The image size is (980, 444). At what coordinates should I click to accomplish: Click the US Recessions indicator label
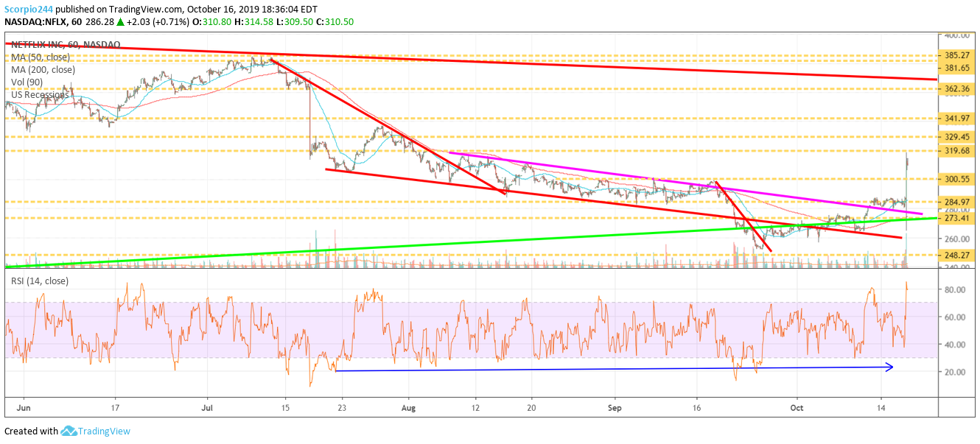pos(40,95)
